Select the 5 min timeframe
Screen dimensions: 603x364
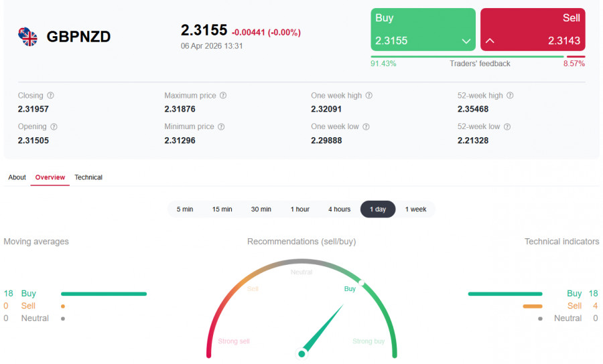coord(185,209)
